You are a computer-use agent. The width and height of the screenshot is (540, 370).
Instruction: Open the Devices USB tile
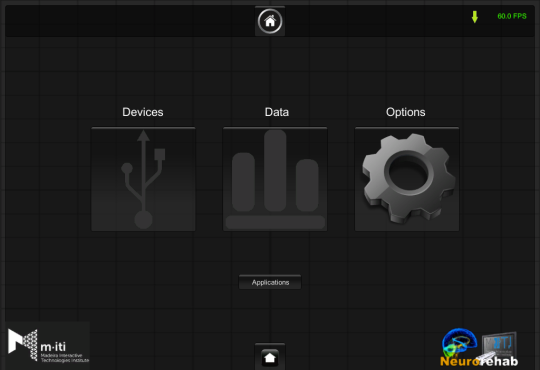[x=143, y=179]
